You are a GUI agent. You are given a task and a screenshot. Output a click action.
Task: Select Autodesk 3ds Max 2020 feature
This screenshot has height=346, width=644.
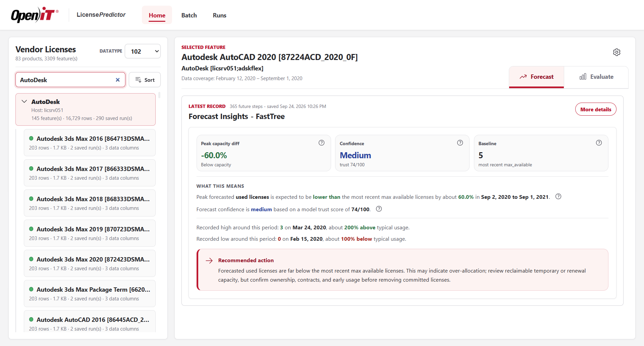[90, 264]
